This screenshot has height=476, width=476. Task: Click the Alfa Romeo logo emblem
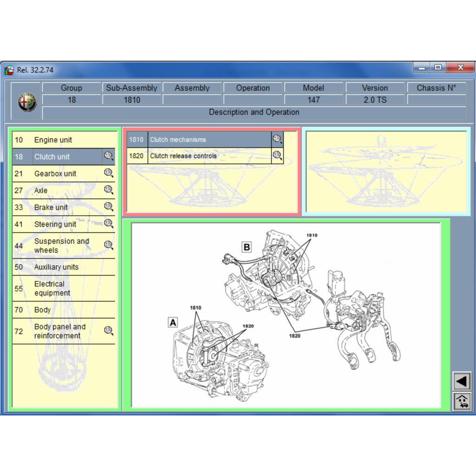27,102
